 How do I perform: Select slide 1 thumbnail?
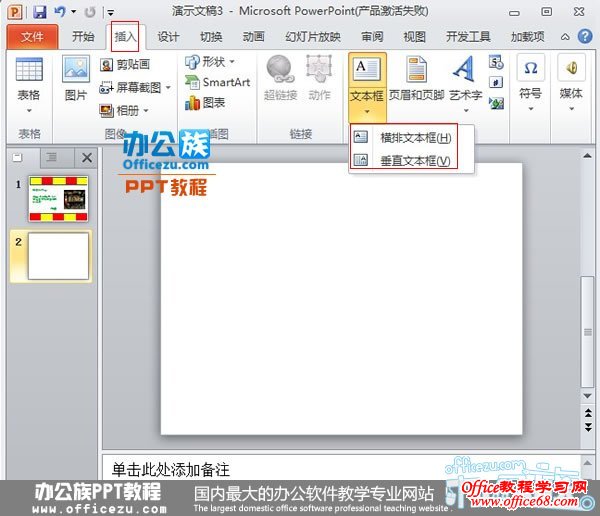58,198
